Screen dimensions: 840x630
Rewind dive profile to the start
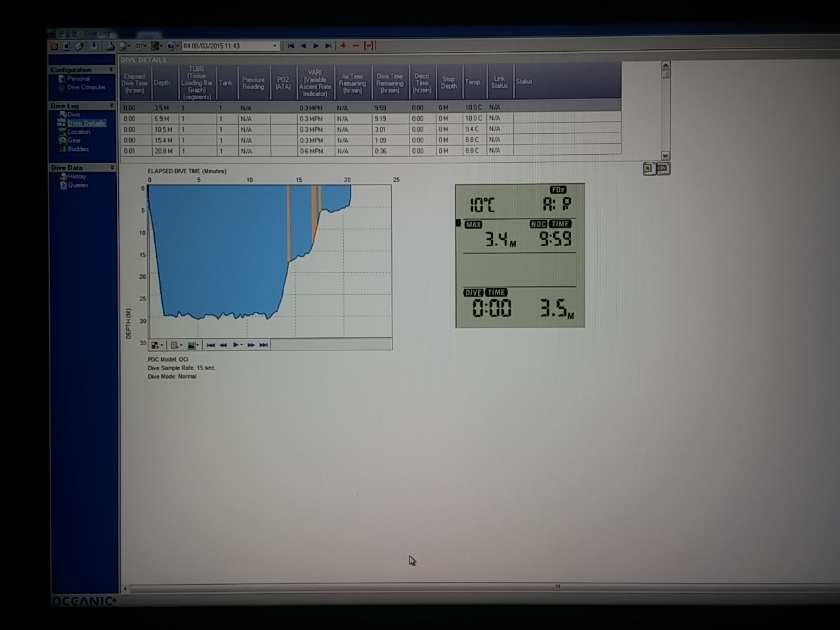coord(211,345)
